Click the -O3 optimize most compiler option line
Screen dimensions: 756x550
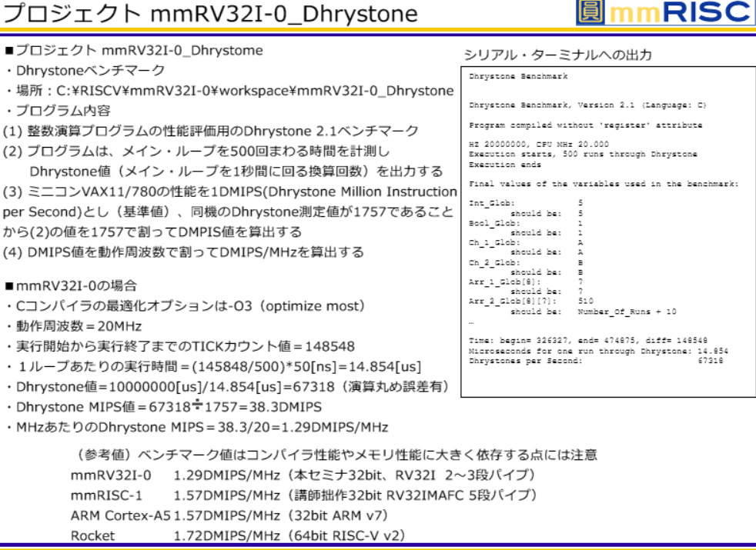183,305
